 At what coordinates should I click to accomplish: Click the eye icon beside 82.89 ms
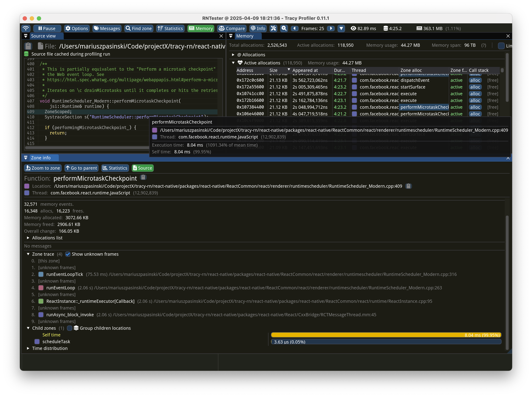coord(353,28)
